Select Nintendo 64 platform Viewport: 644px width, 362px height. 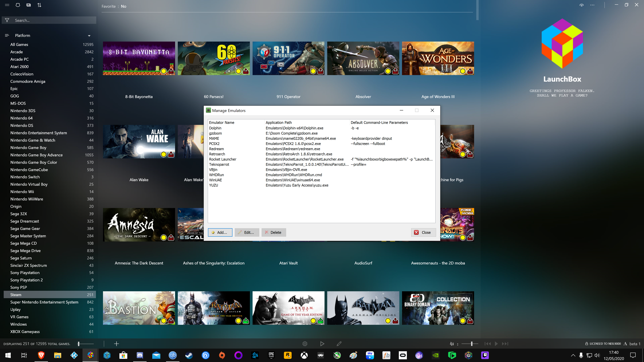point(50,118)
